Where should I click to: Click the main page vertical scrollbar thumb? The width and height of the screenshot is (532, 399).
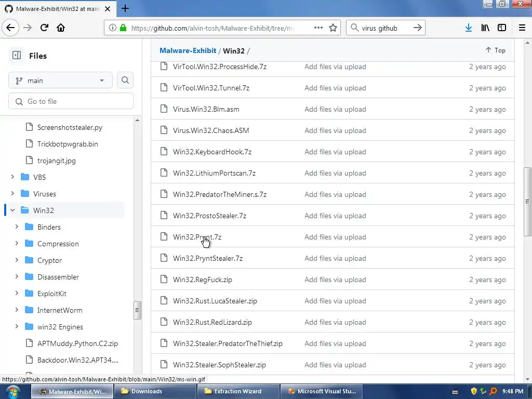point(527,202)
